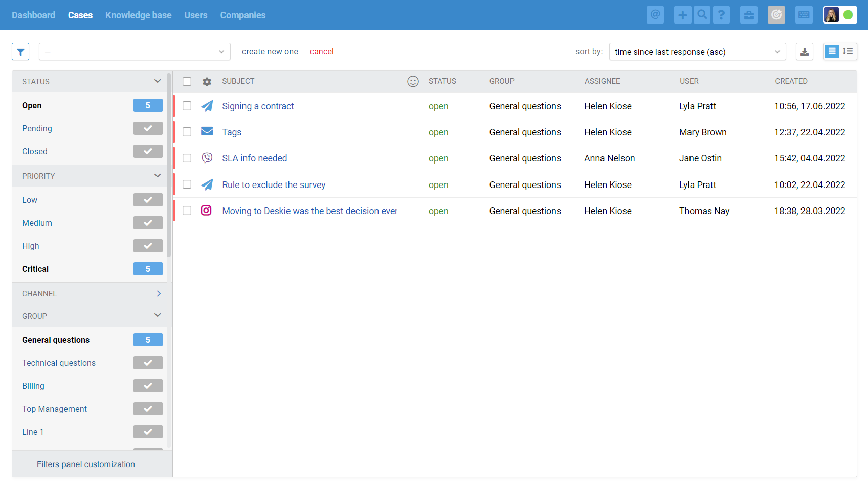This screenshot has height=488, width=868.
Task: Click the filter funnel icon button
Action: click(x=20, y=52)
